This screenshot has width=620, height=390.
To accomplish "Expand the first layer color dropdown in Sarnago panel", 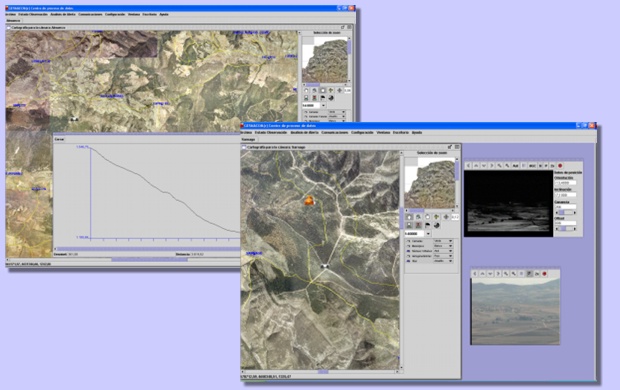I will (443, 241).
